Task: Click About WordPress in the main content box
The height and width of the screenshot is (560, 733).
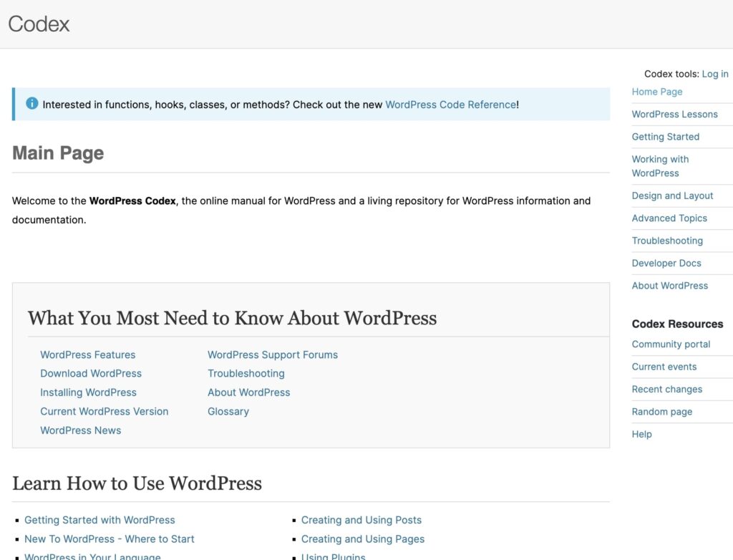Action: point(248,392)
